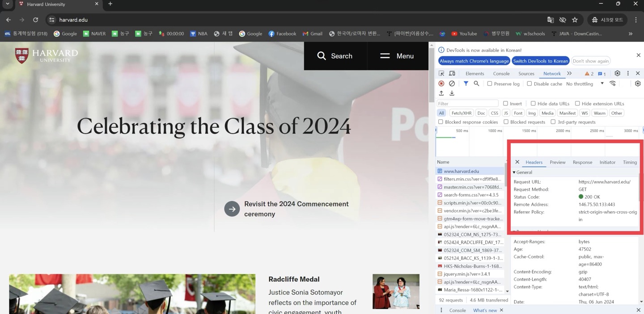Filter requests by the Fetch/XHR type
Viewport: 644px width, 314px height.
(461, 113)
